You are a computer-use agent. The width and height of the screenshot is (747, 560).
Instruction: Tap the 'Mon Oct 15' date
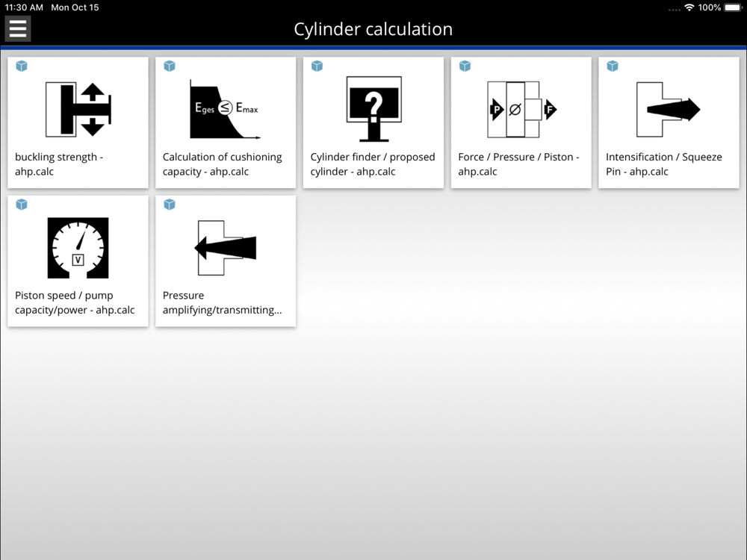coord(75,7)
